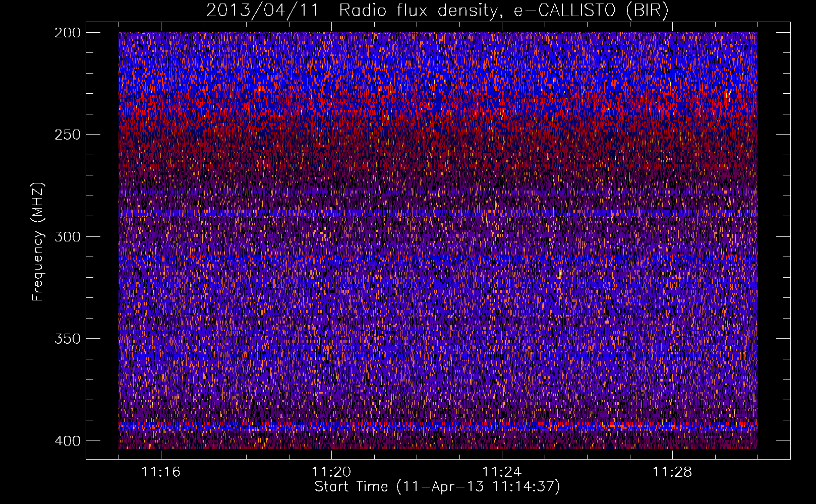Click the 200 frequency tick label
The height and width of the screenshot is (504, 816).
point(67,33)
